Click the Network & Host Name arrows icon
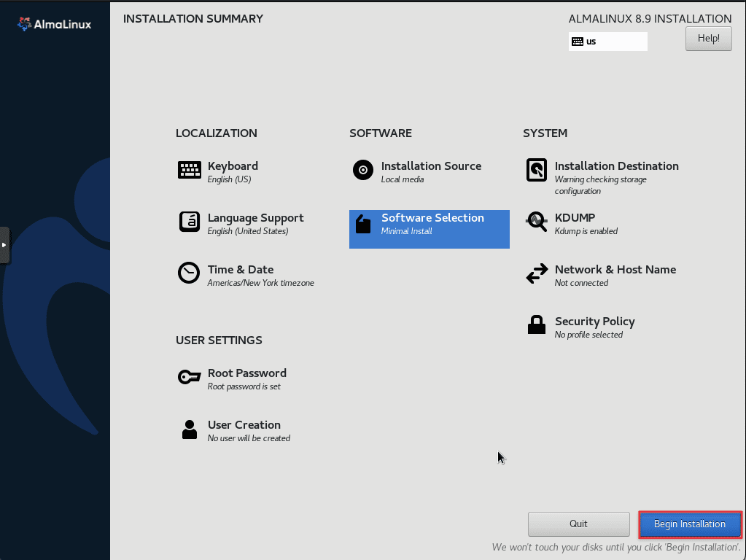The height and width of the screenshot is (560, 746). (537, 274)
